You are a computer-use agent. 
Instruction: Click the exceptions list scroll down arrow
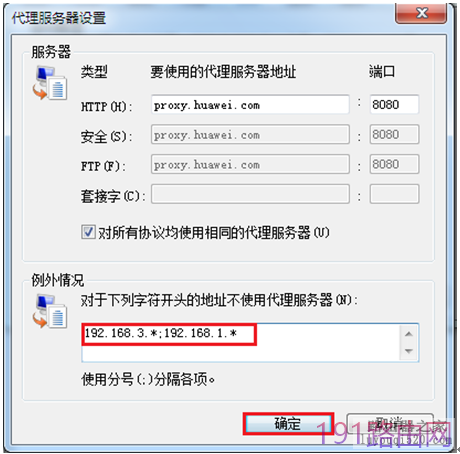409,351
